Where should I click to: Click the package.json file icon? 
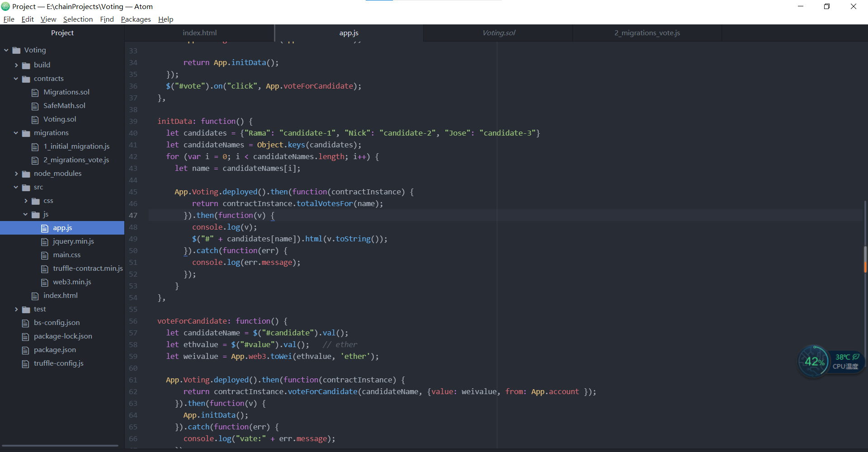[26, 350]
